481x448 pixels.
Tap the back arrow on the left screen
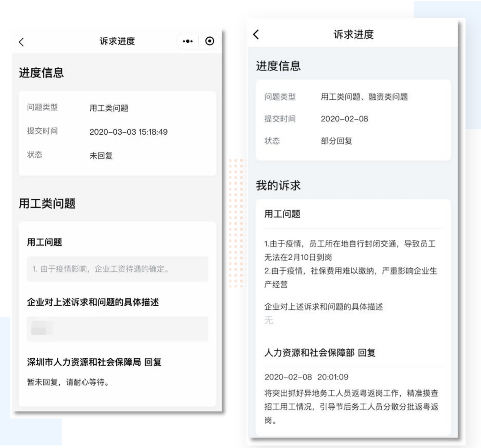pyautogui.click(x=22, y=42)
